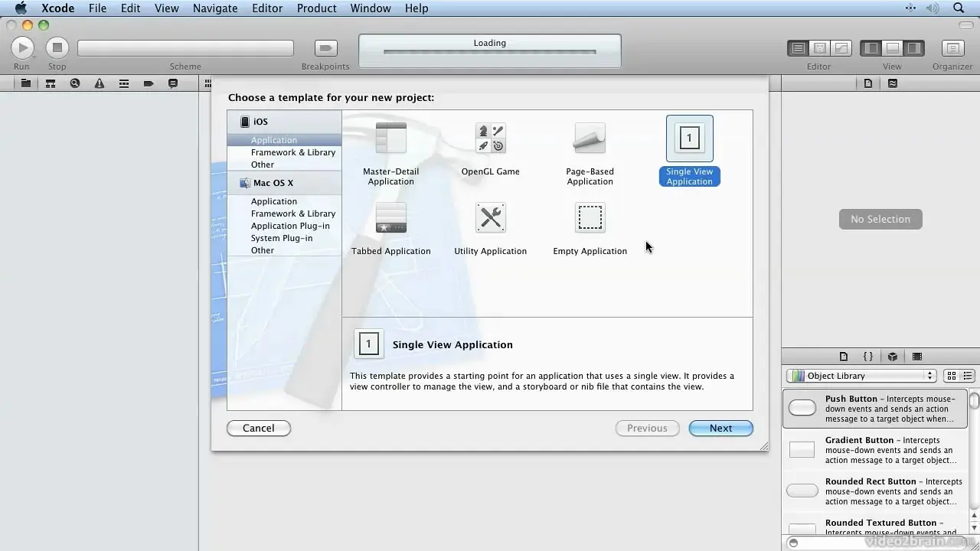Click the Next button
Image resolution: width=980 pixels, height=551 pixels.
[720, 429]
